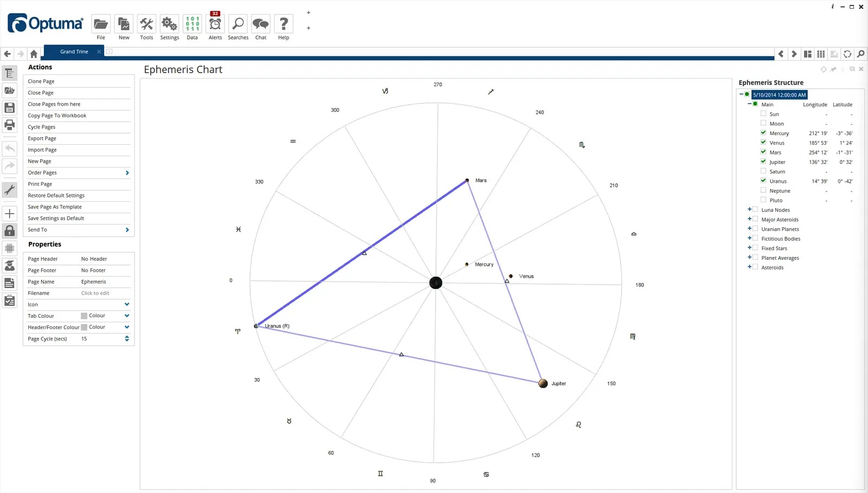Screen dimensions: 868x493
Task: Open the Help question mark icon
Action: point(284,24)
